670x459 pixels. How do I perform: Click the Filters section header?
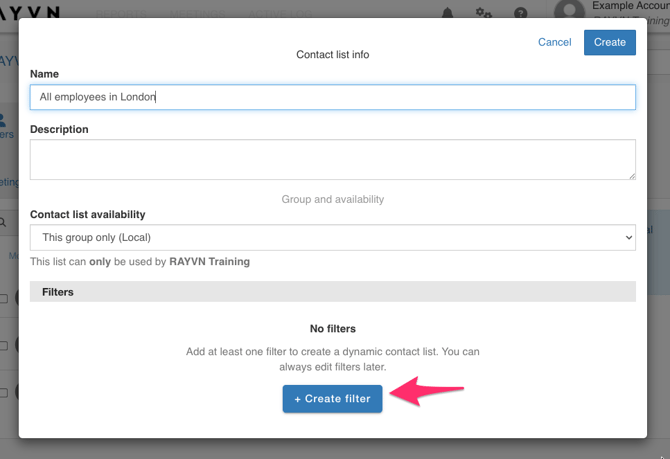[x=332, y=292]
